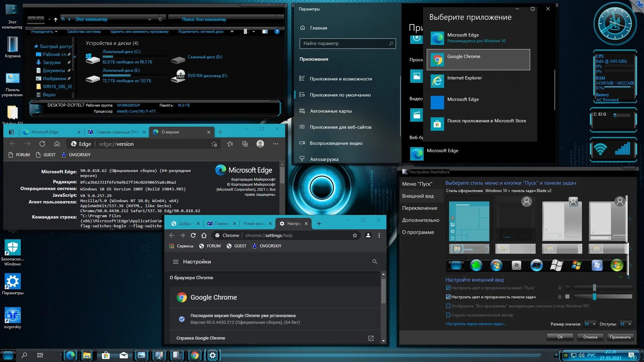
Task: Open the icon size dropdown
Action: coord(590,324)
